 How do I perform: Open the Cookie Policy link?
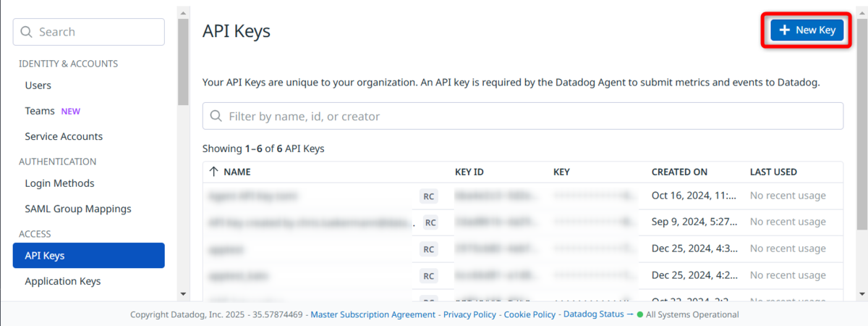(x=529, y=314)
